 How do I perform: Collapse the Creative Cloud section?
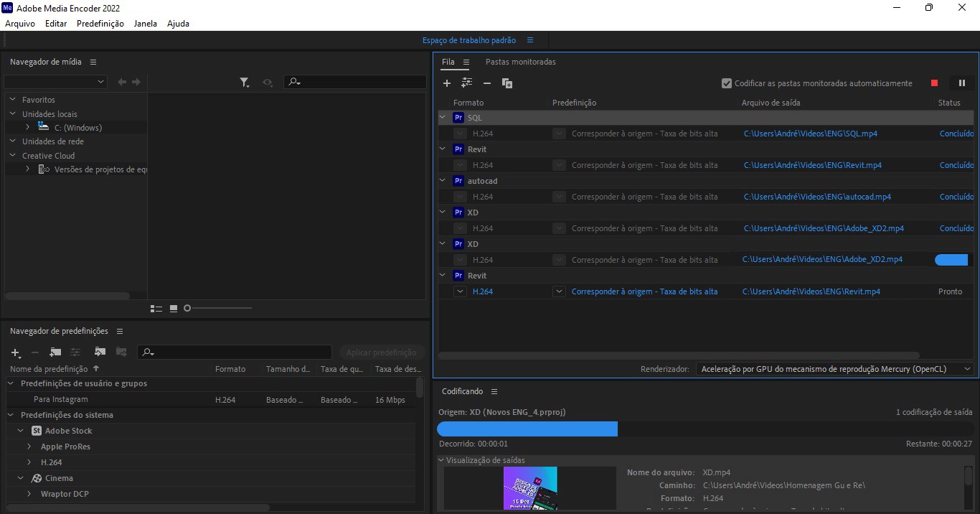[x=12, y=155]
